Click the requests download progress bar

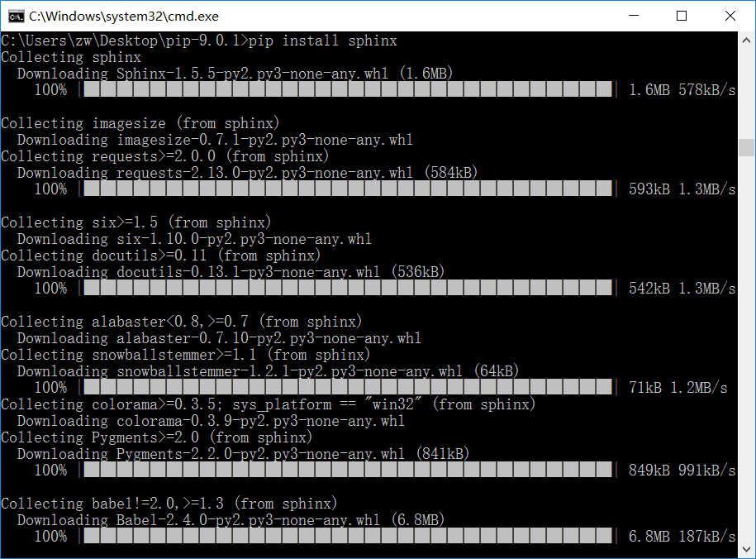click(348, 189)
